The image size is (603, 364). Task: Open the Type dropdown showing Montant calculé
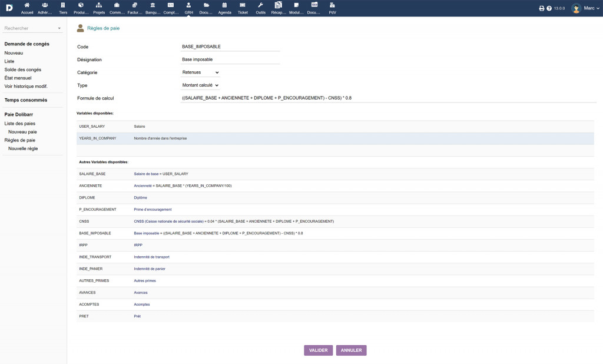[x=200, y=85]
